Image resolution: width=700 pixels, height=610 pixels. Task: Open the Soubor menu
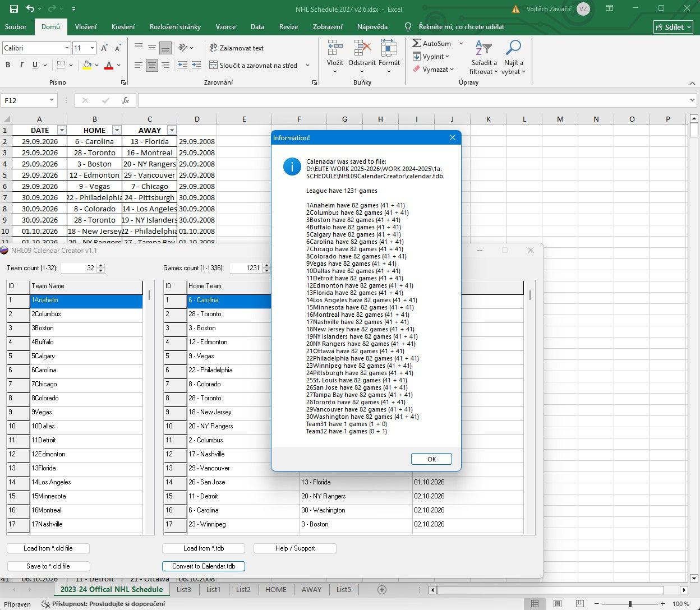point(16,26)
